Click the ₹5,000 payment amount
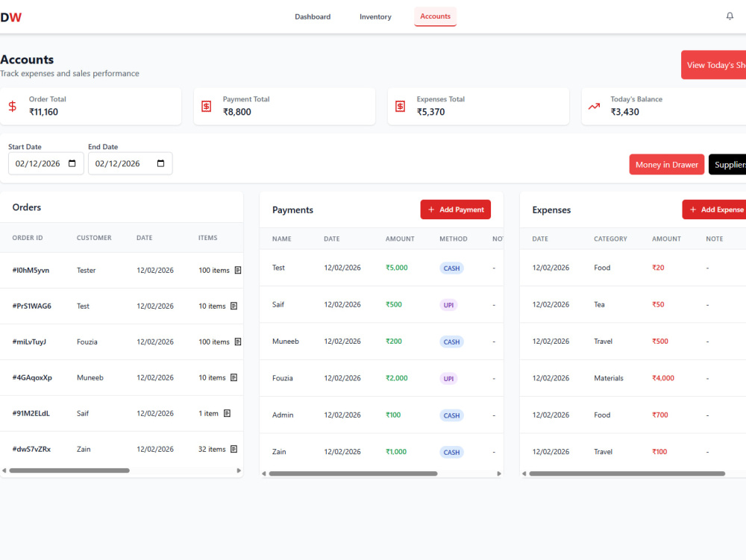746x560 pixels. pos(397,268)
